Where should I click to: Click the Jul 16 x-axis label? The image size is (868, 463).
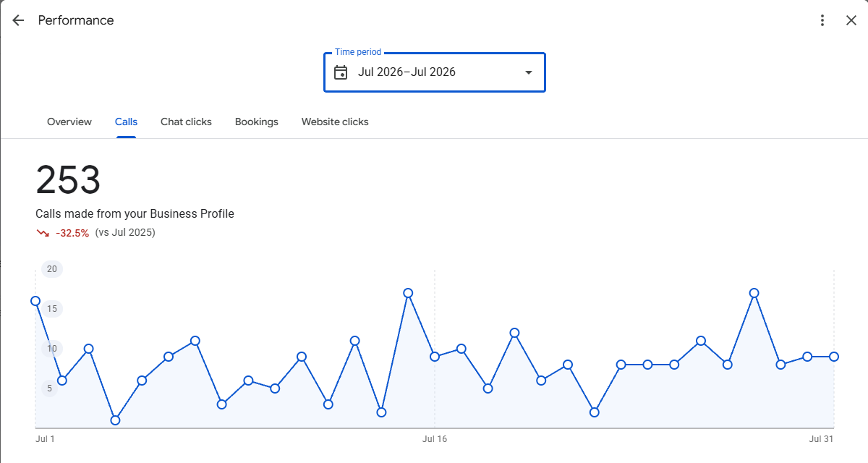435,438
